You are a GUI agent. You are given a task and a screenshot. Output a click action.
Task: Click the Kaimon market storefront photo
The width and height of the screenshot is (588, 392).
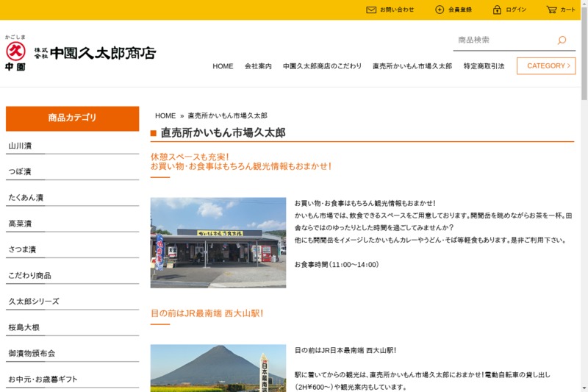coord(218,242)
